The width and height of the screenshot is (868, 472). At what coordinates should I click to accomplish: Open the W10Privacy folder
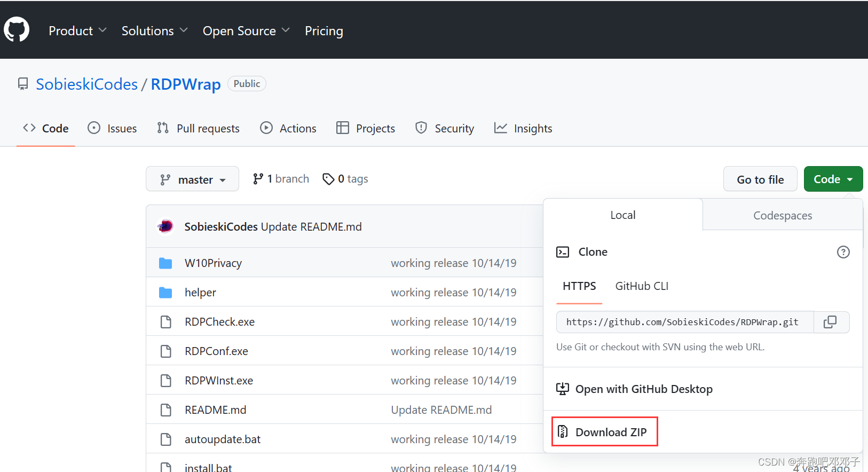(x=213, y=263)
